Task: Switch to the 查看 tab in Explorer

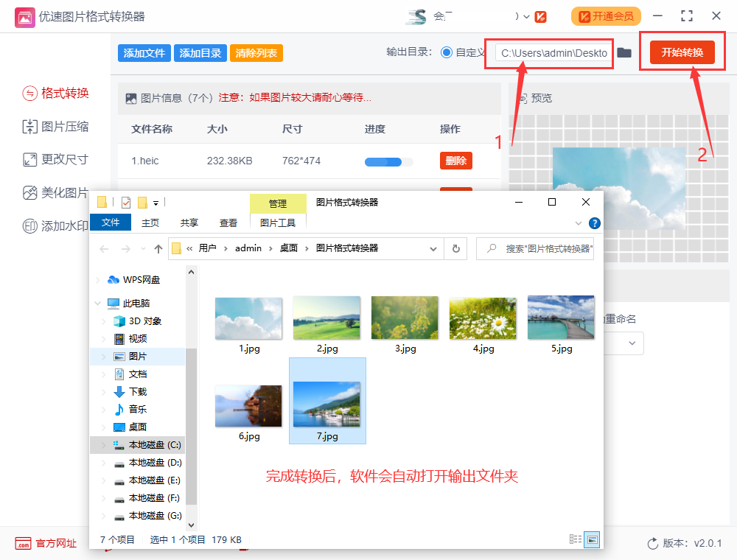Action: pyautogui.click(x=228, y=223)
